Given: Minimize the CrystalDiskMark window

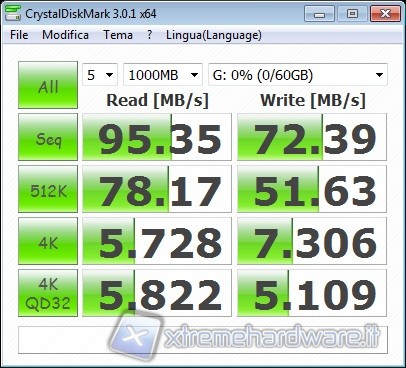Looking at the screenshot, I should 319,14.
